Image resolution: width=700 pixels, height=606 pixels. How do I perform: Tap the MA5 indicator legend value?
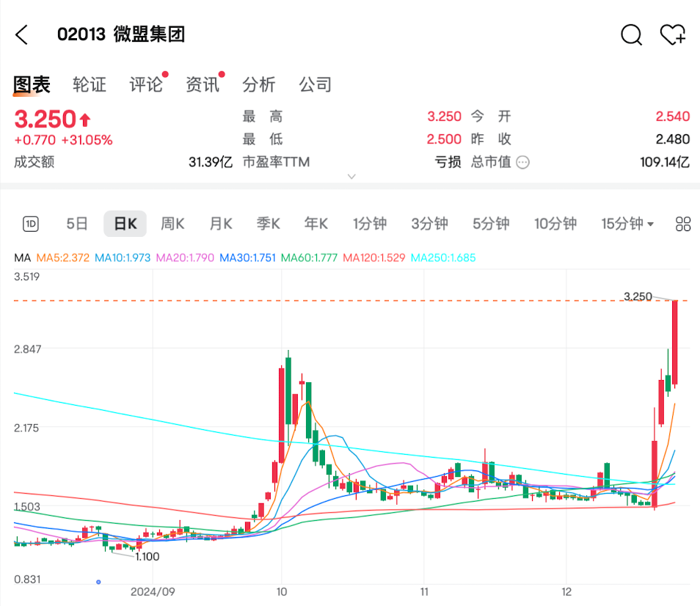pyautogui.click(x=63, y=258)
